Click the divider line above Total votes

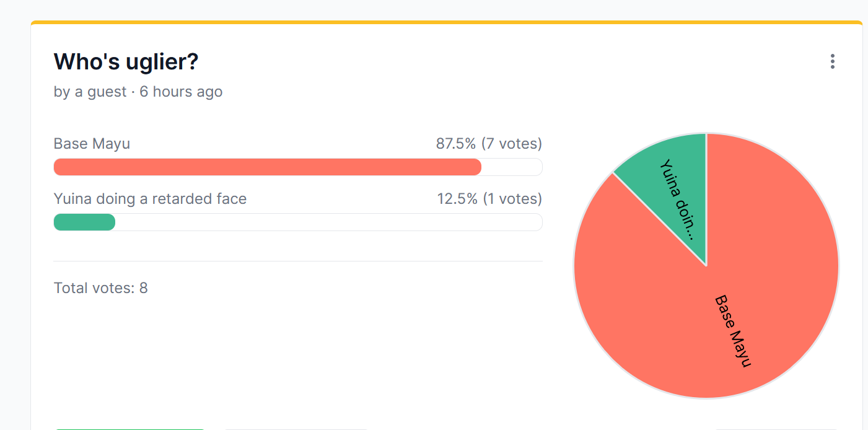point(298,261)
